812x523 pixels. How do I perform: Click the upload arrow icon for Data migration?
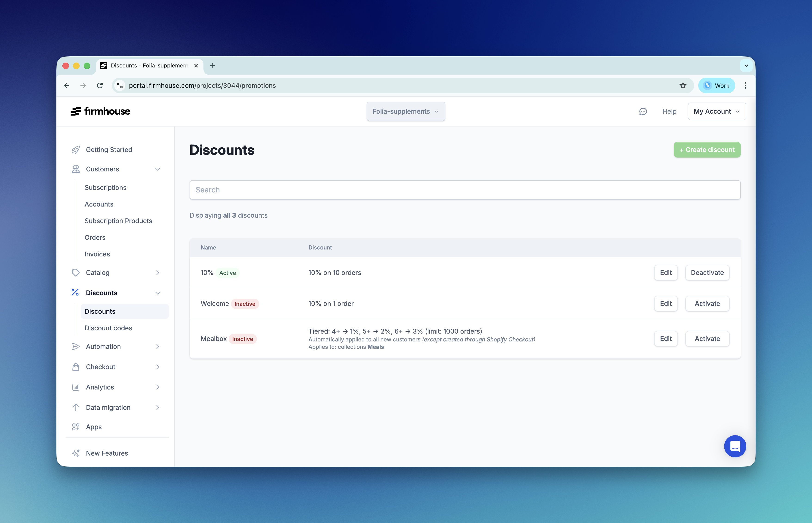coord(75,407)
